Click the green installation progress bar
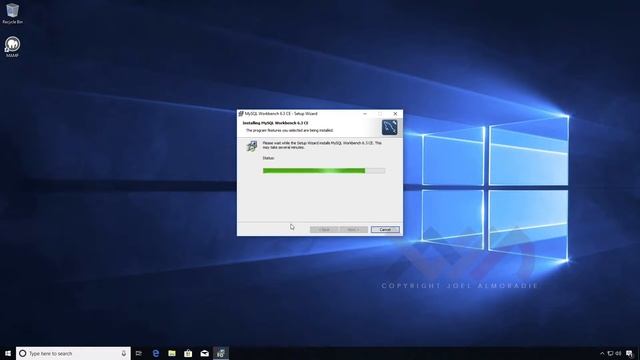The height and width of the screenshot is (360, 640). pyautogui.click(x=324, y=171)
